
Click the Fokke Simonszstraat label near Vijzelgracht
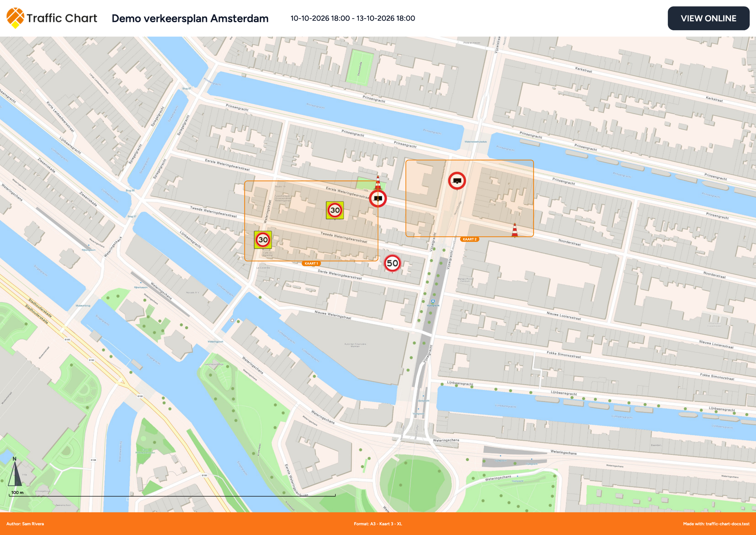(564, 355)
